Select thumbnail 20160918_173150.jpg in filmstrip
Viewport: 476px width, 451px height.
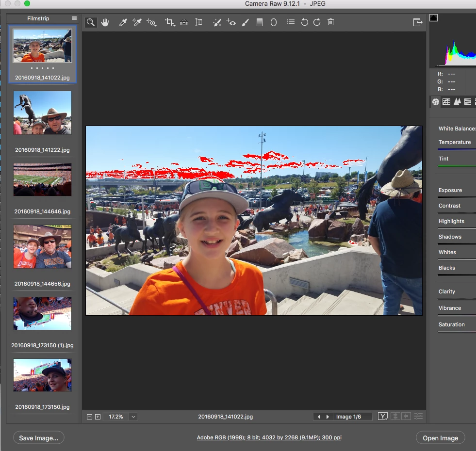pos(43,375)
